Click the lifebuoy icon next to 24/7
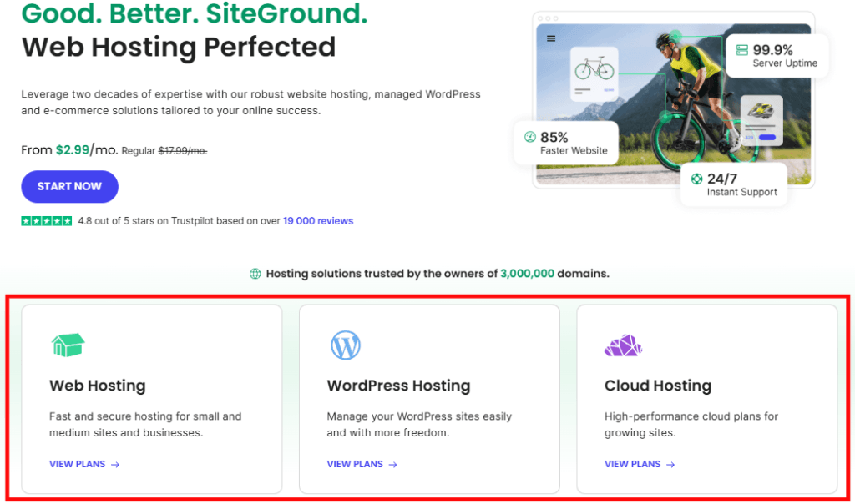The width and height of the screenshot is (855, 504). (x=696, y=179)
